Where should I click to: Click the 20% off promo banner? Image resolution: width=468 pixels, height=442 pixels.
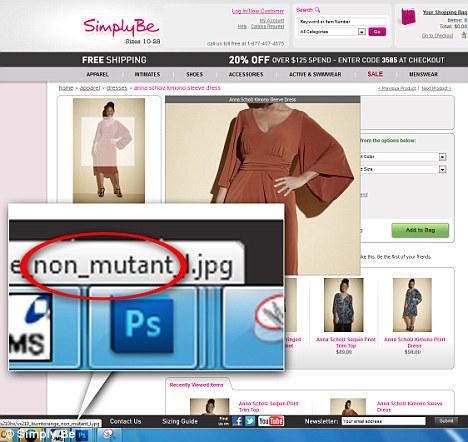pos(336,60)
